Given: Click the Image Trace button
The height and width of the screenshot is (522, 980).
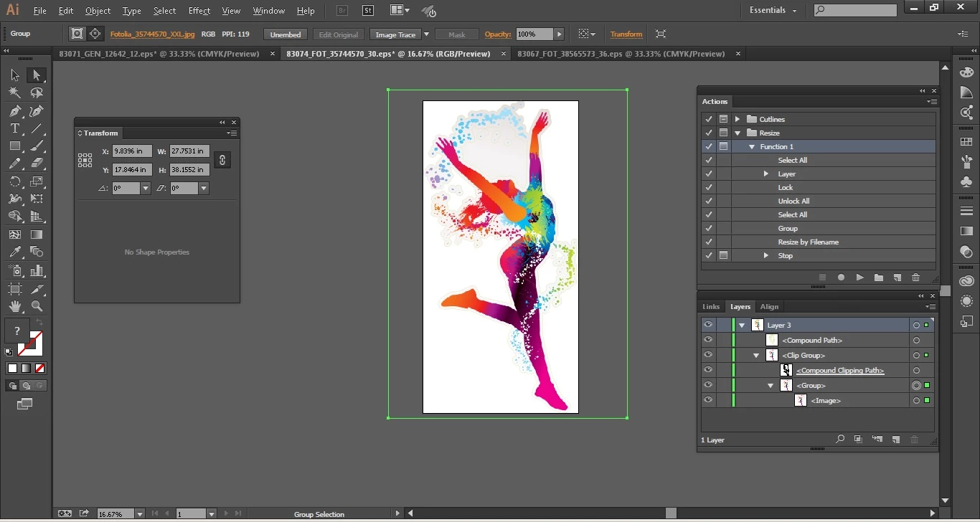Looking at the screenshot, I should [x=395, y=34].
